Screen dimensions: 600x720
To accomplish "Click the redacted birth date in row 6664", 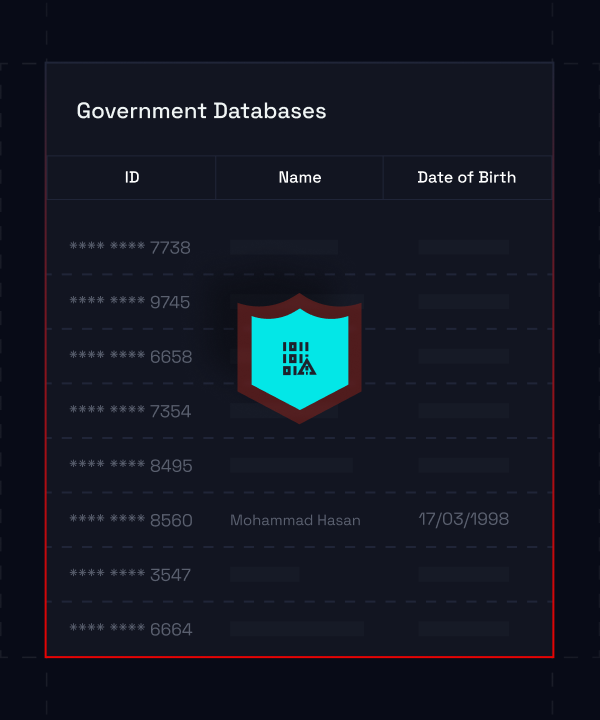I will (464, 629).
